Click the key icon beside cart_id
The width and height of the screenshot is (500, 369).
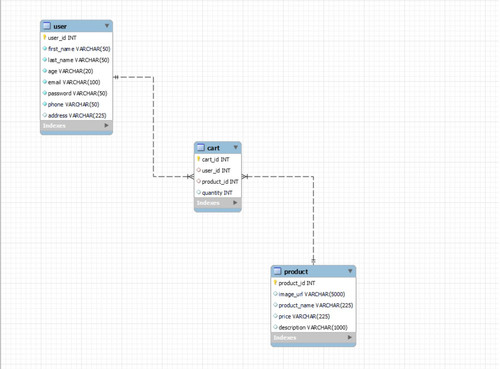(199, 159)
